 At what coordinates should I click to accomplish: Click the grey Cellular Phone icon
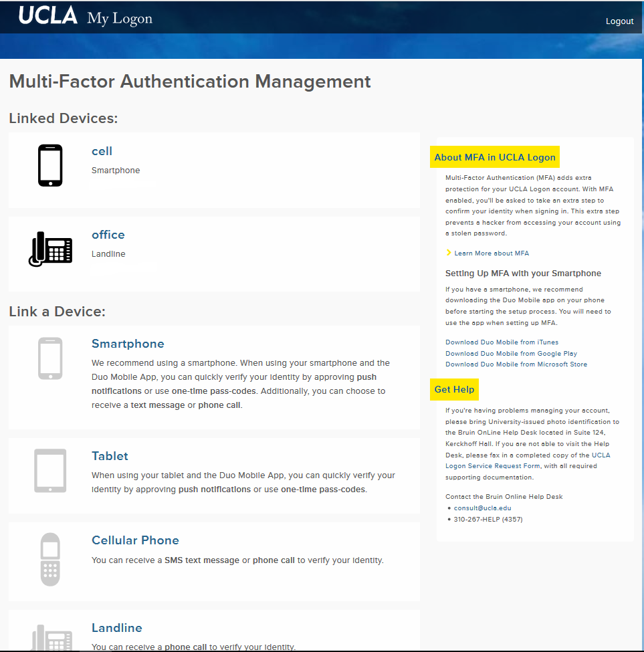[50, 559]
